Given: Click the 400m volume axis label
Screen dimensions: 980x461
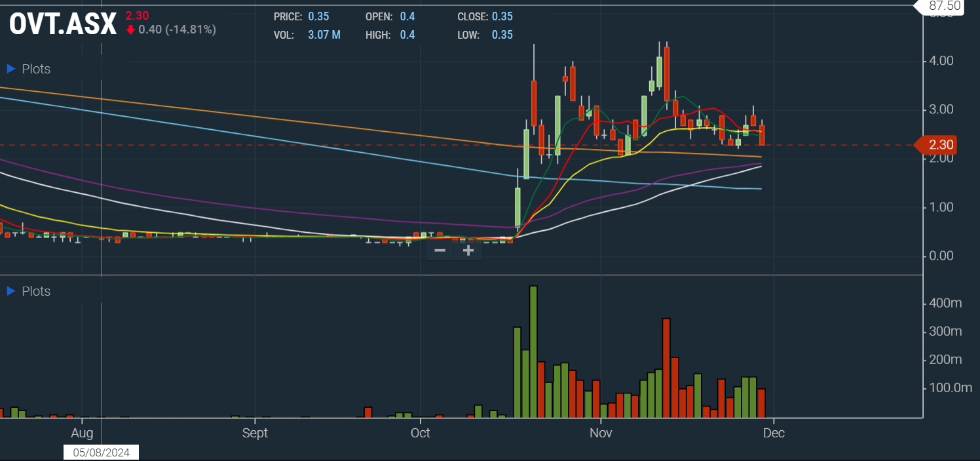Looking at the screenshot, I should [x=945, y=304].
